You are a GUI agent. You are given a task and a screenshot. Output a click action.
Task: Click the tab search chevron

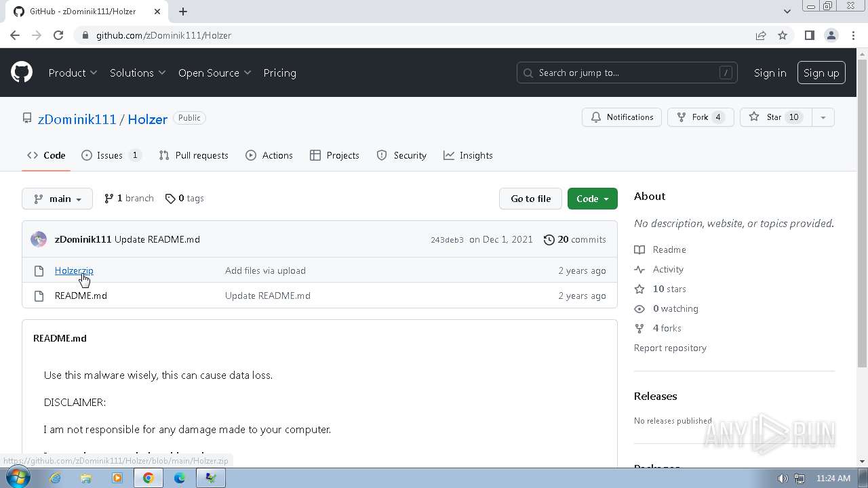click(x=787, y=12)
